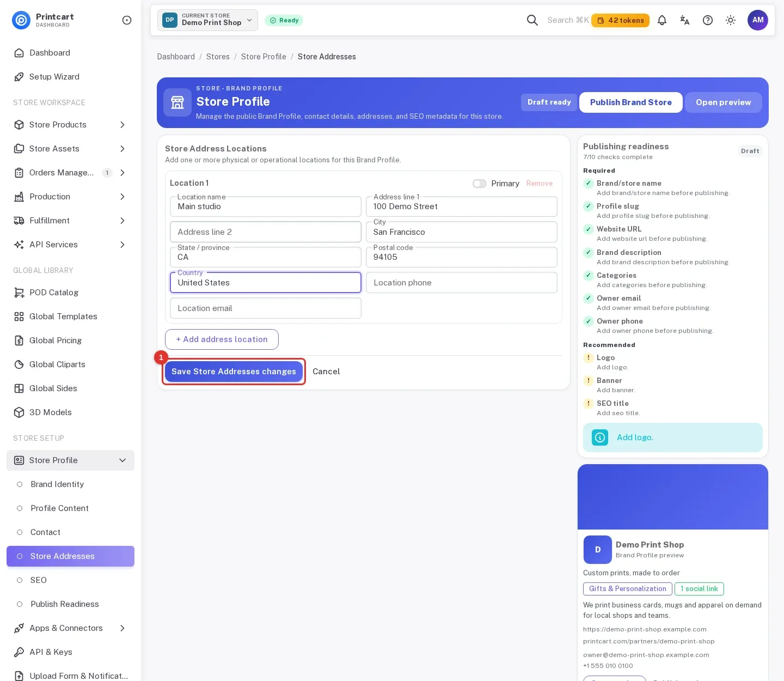Click the Dashboard home icon

19,53
